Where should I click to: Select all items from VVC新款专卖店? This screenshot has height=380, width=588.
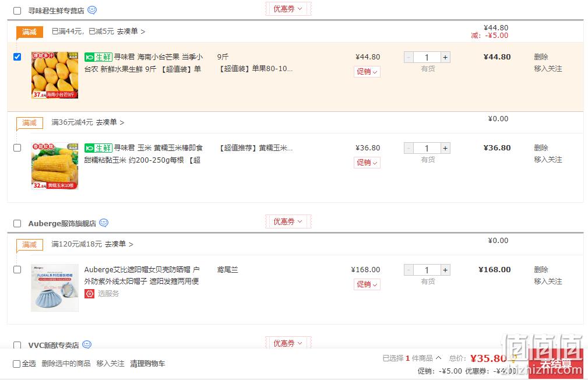[x=17, y=345]
